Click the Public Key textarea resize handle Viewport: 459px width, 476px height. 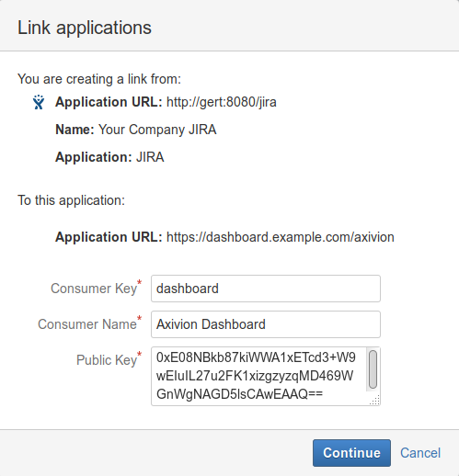[x=375, y=401]
